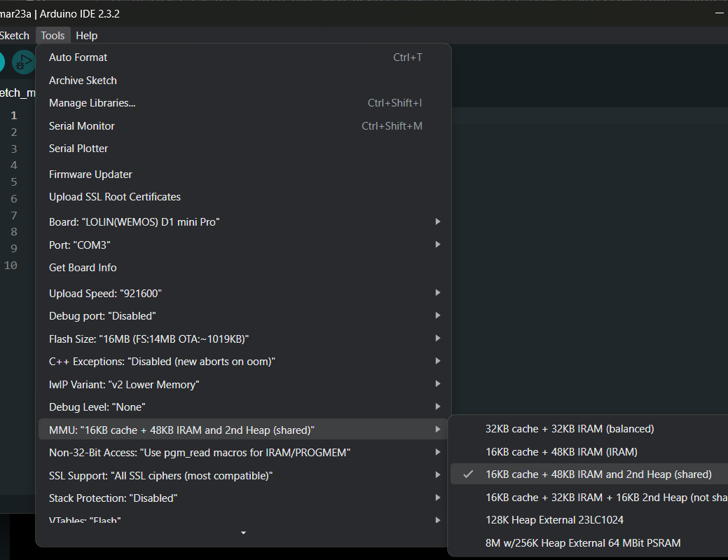Expand the Stack Protection submenu
The width and height of the screenshot is (728, 560).
[243, 498]
